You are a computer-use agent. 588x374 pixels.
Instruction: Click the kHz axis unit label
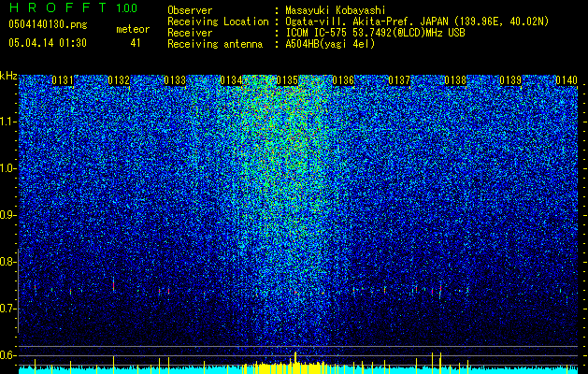click(8, 76)
